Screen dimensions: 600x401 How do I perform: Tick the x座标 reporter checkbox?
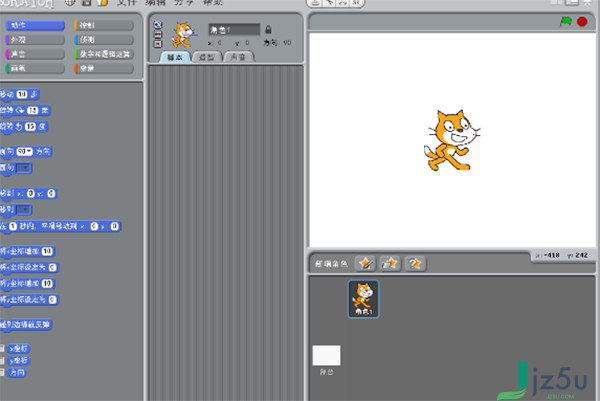(x=2, y=349)
